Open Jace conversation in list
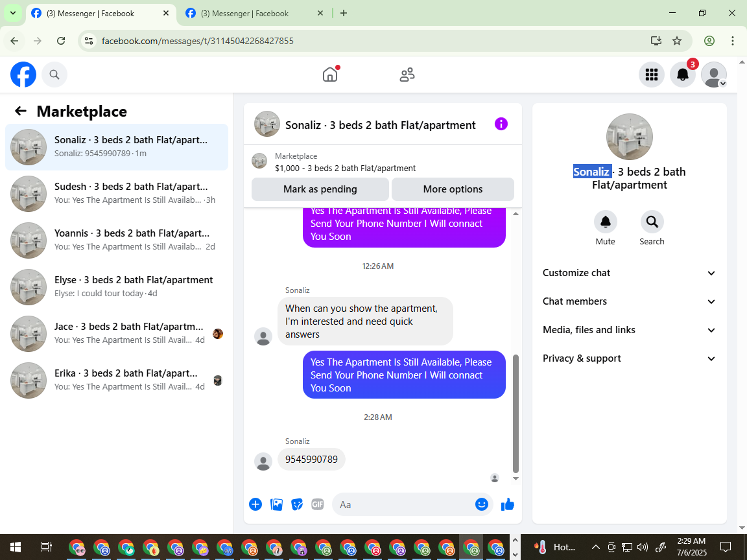 117,333
